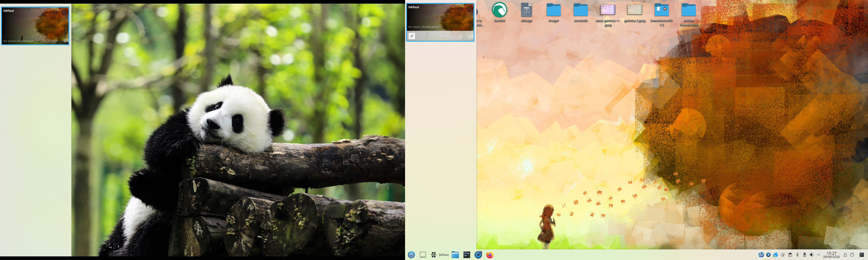Open System Settings from the taskbar
This screenshot has height=260, width=868.
(467, 255)
